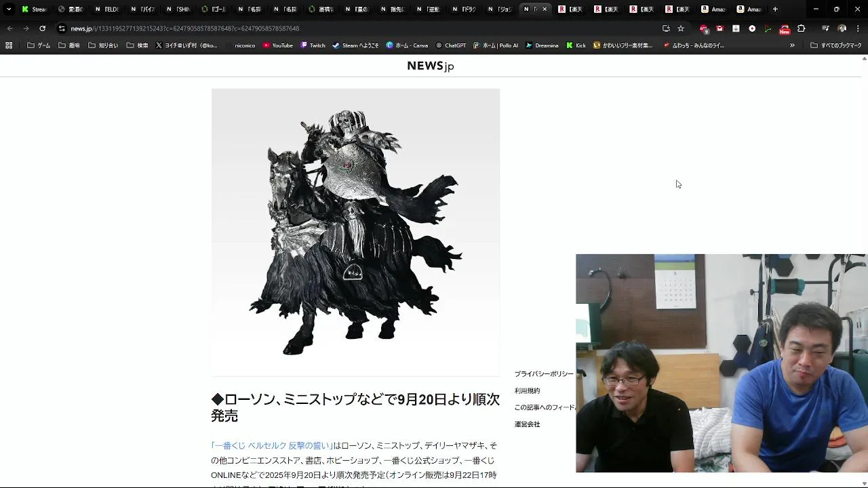Screen dimensions: 868x488
Task: Open the Chrome three-dot menu
Action: point(858,28)
